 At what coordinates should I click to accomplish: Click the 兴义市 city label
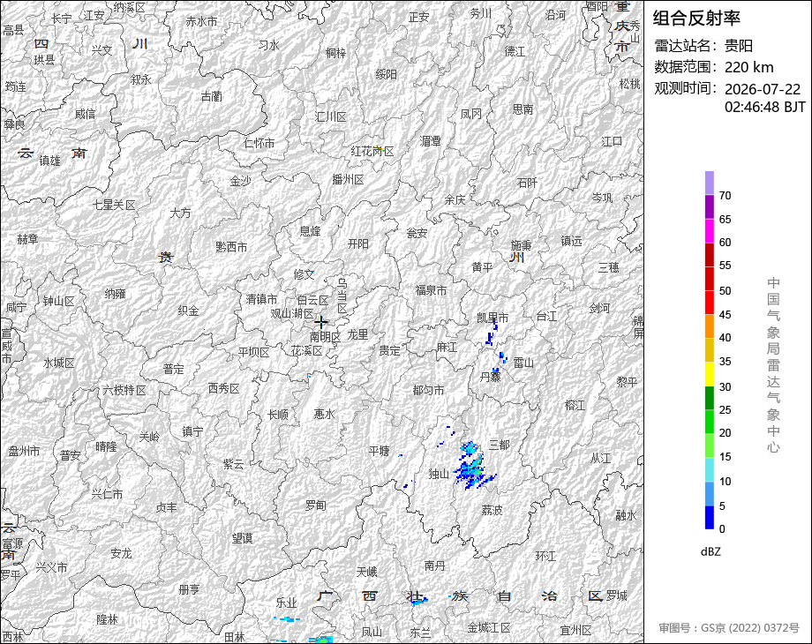pos(51,567)
